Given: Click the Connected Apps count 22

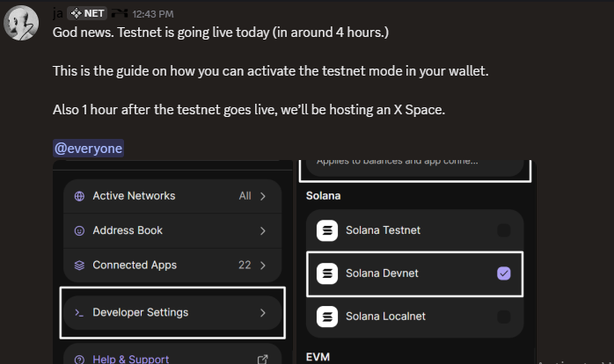Looking at the screenshot, I should point(245,265).
